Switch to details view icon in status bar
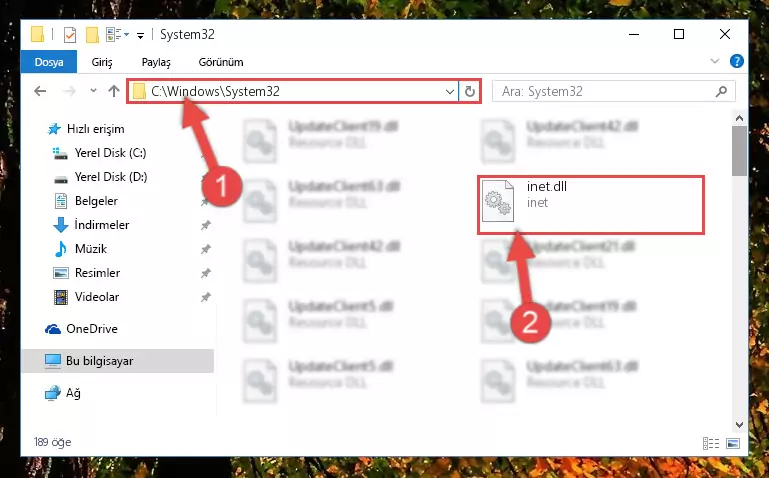The width and height of the screenshot is (769, 478). (x=711, y=443)
